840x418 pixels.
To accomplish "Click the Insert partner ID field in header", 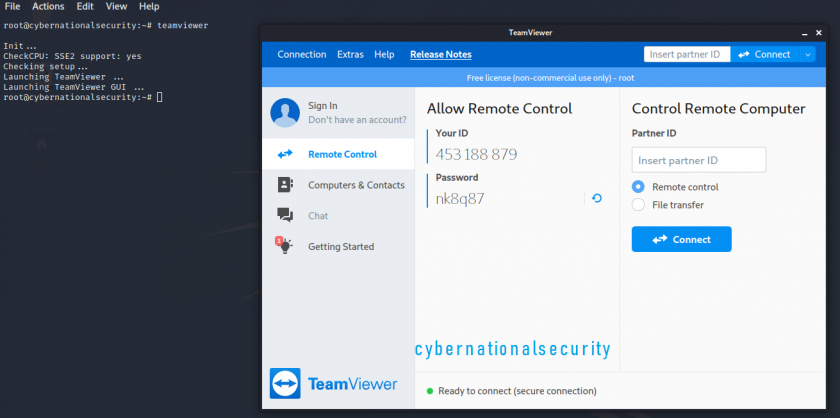I will (x=687, y=55).
